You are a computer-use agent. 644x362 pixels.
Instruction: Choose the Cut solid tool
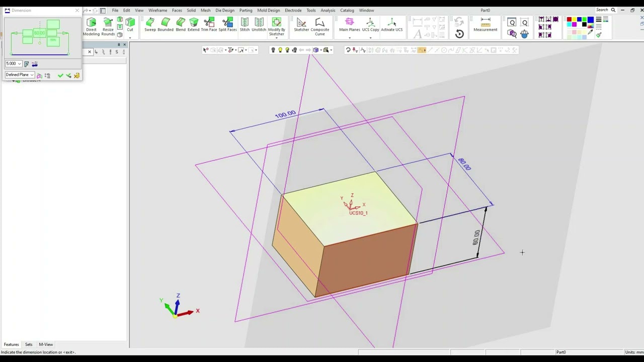pyautogui.click(x=130, y=25)
